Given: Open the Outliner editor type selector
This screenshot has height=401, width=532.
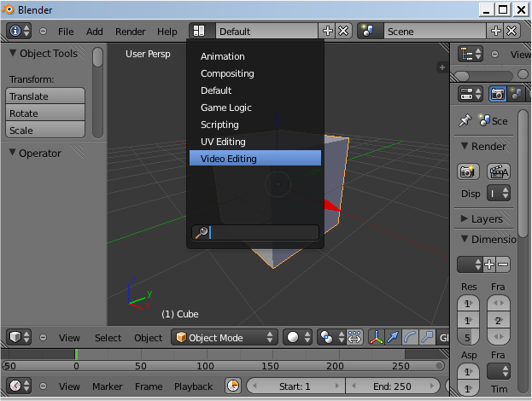Looking at the screenshot, I should [x=471, y=55].
